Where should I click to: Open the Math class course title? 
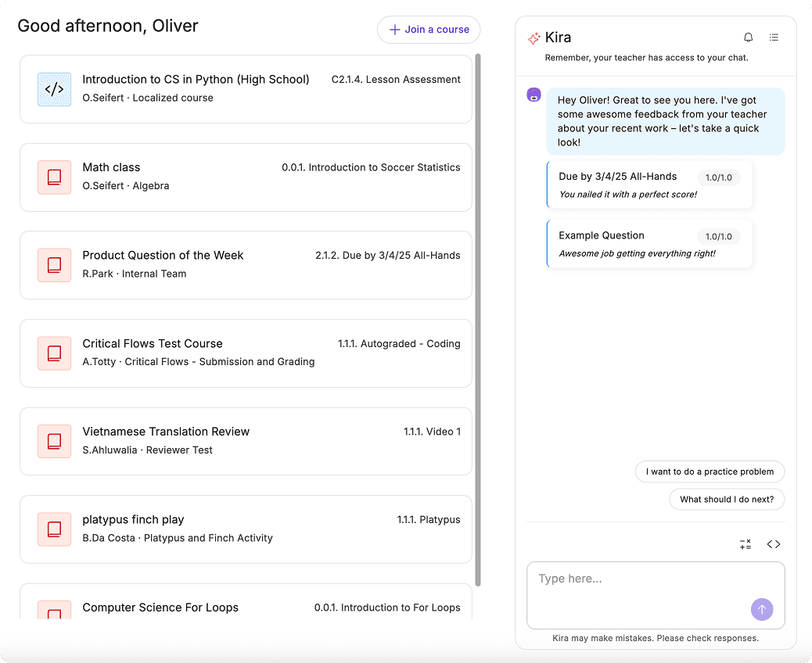click(111, 167)
